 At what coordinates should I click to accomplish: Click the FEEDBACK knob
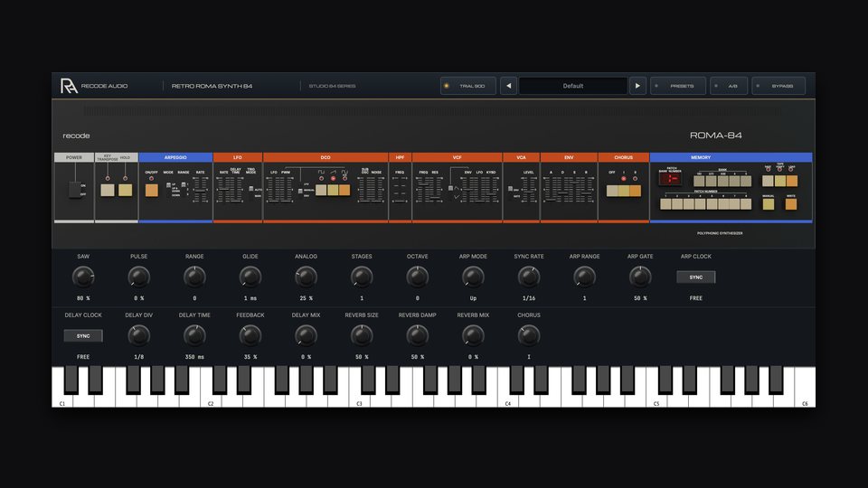(250, 335)
